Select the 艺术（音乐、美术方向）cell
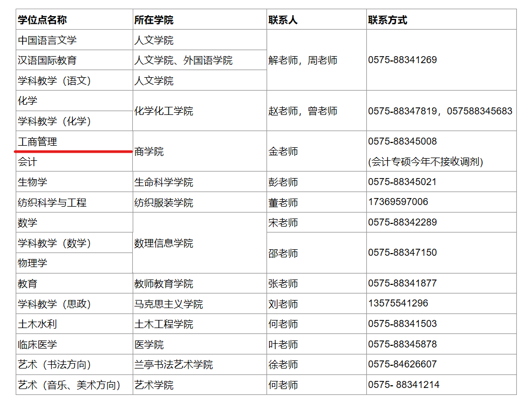Viewport: 532px width, 409px height. click(69, 385)
